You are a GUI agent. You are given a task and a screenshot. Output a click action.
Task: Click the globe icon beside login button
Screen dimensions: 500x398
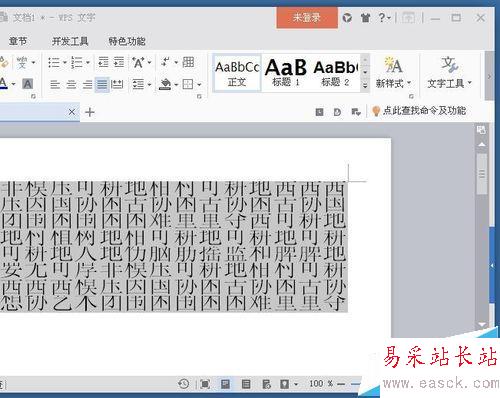click(347, 18)
